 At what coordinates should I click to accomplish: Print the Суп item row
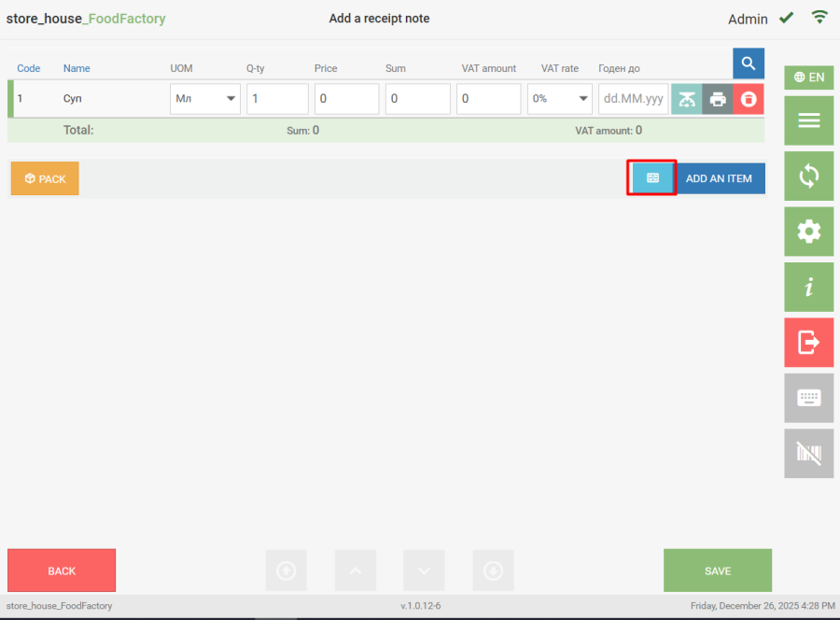tap(718, 99)
